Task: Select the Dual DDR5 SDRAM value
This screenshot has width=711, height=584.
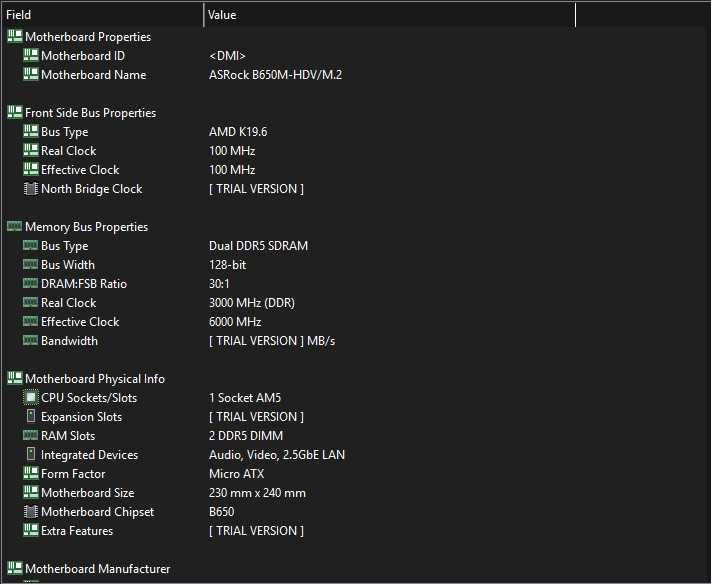Action: point(258,246)
